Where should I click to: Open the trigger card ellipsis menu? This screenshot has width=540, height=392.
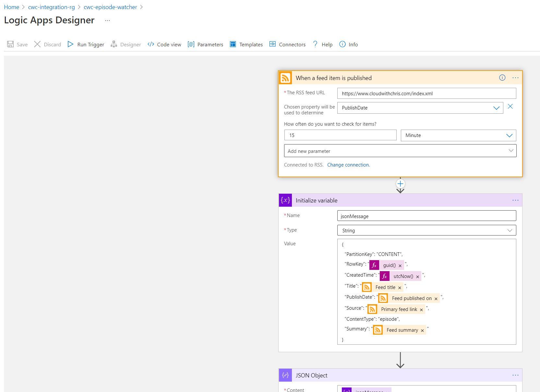pyautogui.click(x=515, y=77)
